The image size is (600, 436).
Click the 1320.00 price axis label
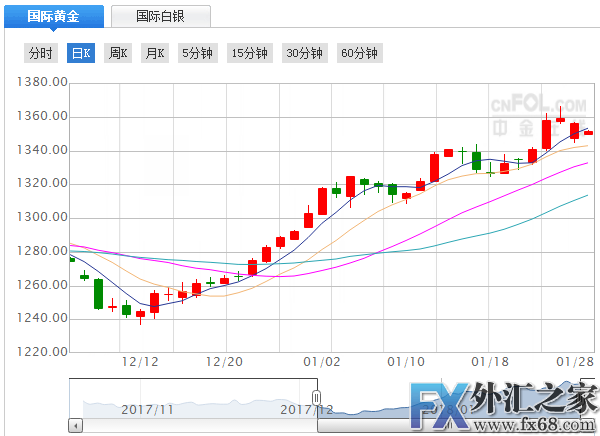pyautogui.click(x=42, y=183)
